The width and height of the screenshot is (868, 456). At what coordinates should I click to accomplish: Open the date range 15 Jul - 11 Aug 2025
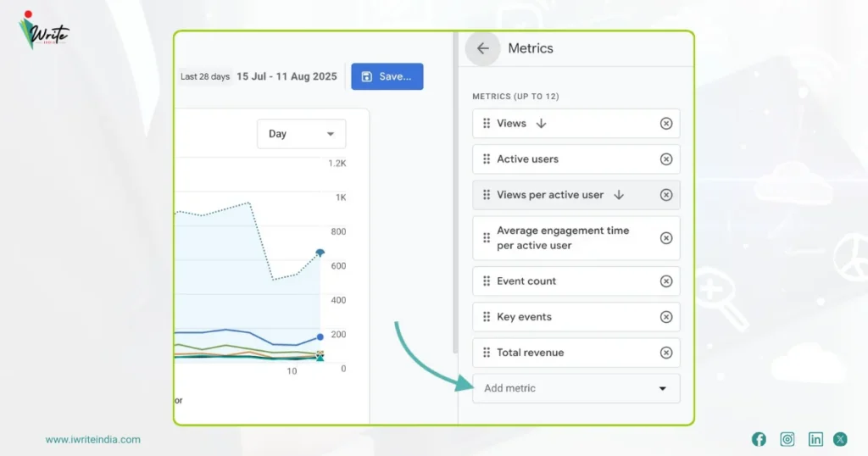(x=287, y=76)
